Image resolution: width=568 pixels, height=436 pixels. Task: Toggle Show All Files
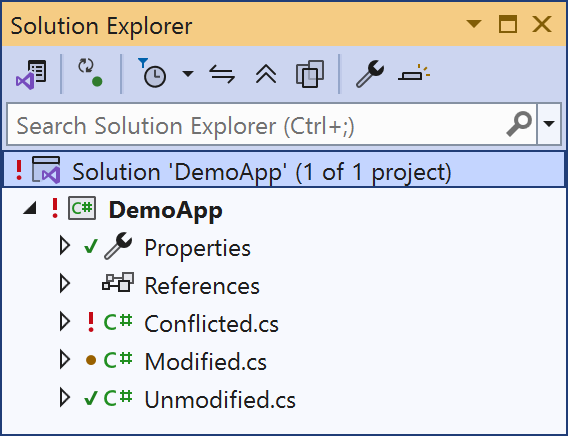[x=310, y=74]
